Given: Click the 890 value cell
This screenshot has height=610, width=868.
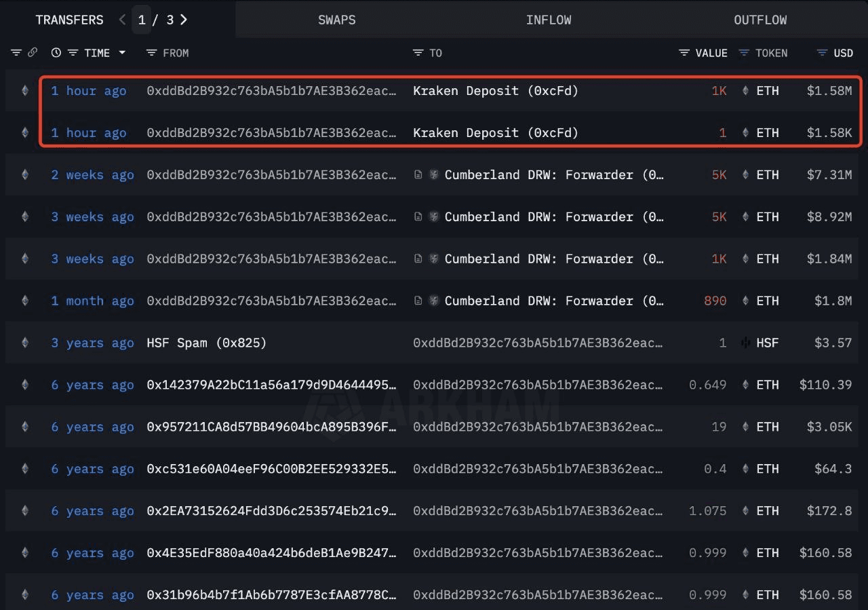Looking at the screenshot, I should coord(715,301).
